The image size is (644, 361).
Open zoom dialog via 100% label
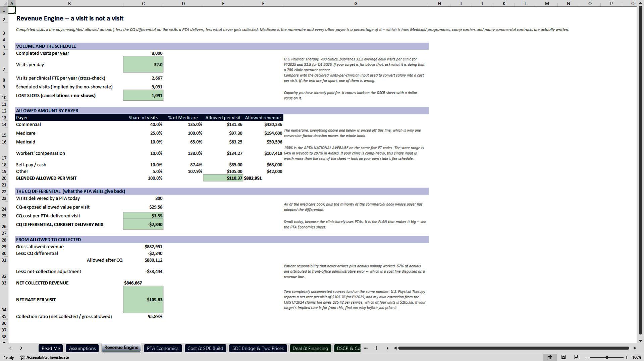(x=637, y=357)
